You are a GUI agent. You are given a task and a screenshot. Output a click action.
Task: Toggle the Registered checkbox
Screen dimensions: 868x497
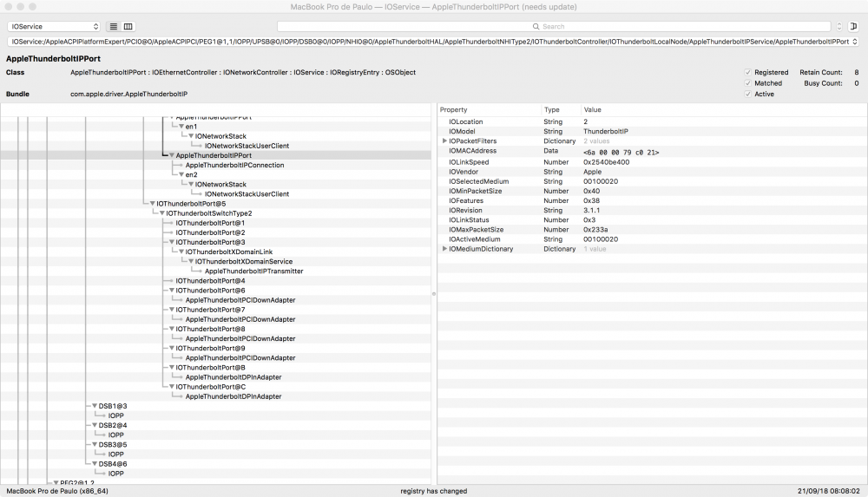coord(748,73)
